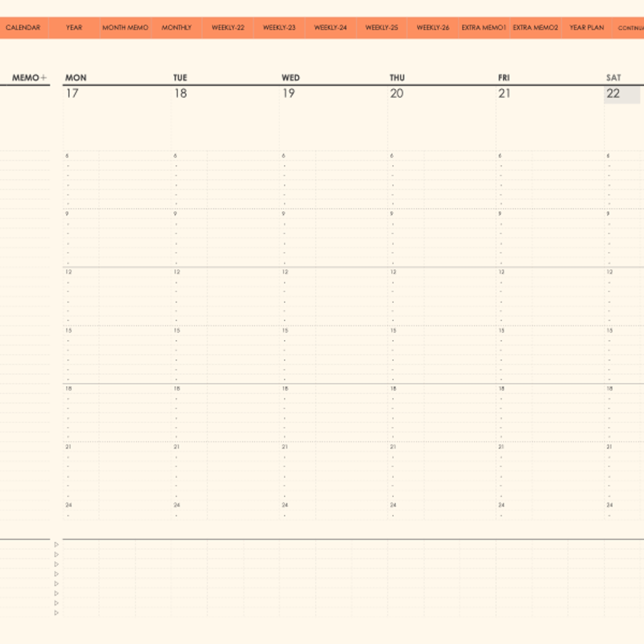Jump to the YEAR PLAN tab
This screenshot has width=644, height=644.
[587, 27]
